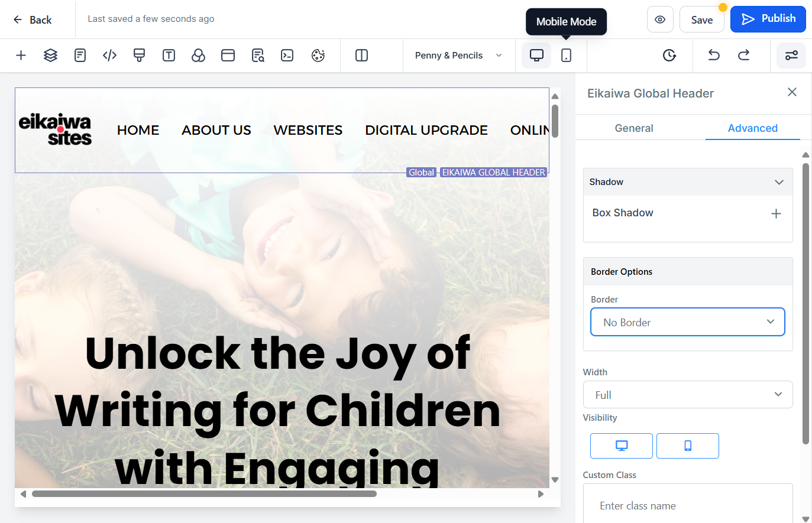Open the settings sliders icon
This screenshot has width=812, height=523.
coord(791,56)
